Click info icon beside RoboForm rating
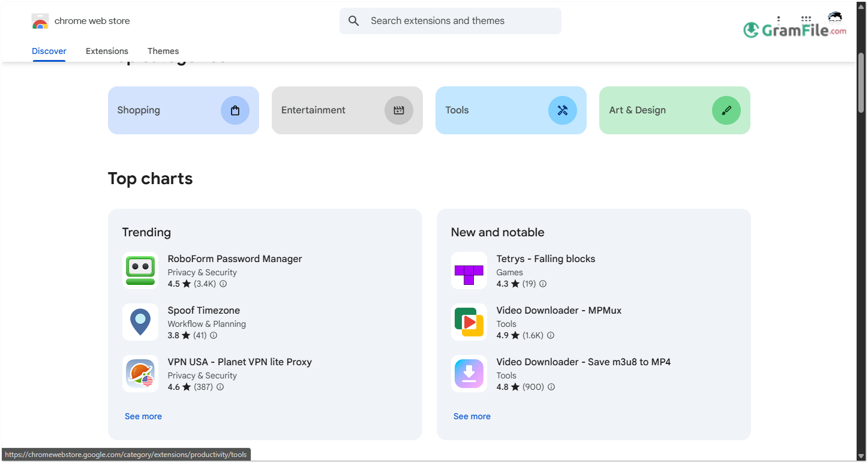 point(223,284)
